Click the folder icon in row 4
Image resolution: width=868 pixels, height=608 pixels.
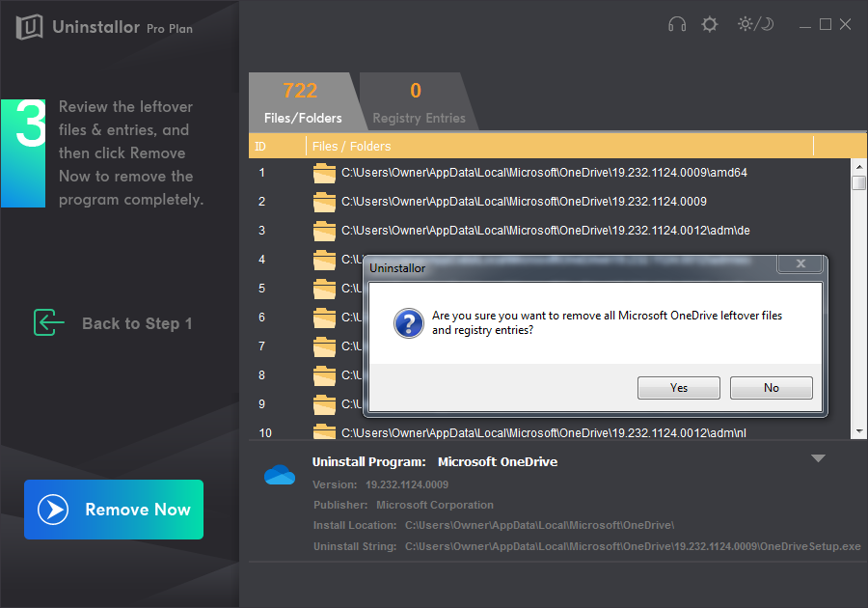pyautogui.click(x=324, y=260)
